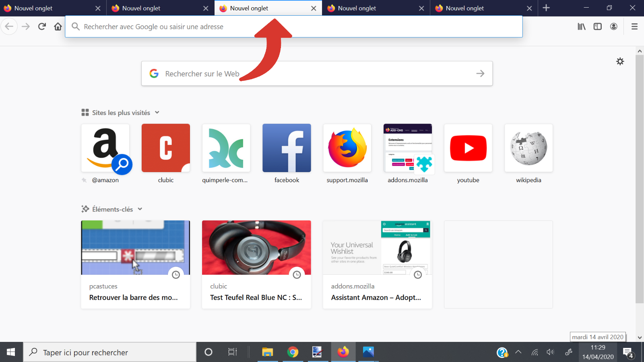Show the sidebar panels
The width and height of the screenshot is (644, 362).
tap(597, 26)
